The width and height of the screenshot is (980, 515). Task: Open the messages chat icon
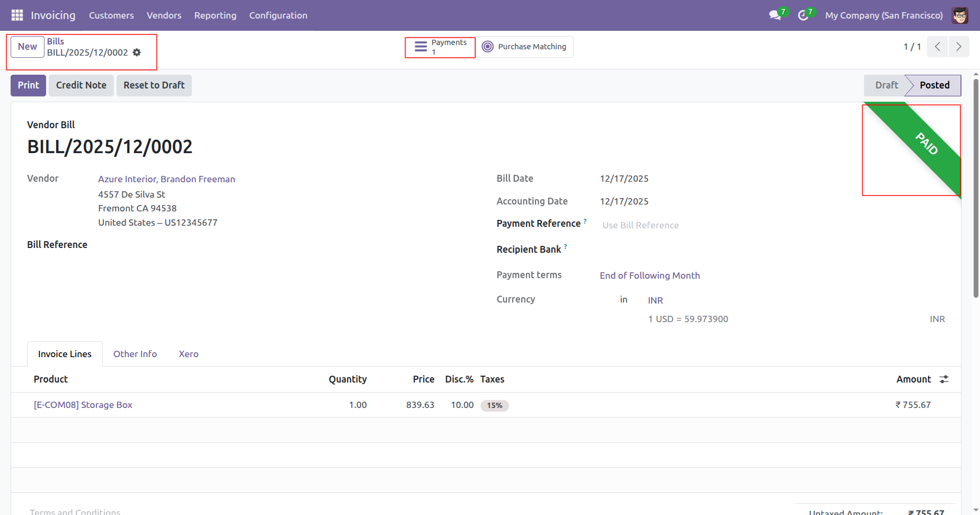pyautogui.click(x=775, y=15)
